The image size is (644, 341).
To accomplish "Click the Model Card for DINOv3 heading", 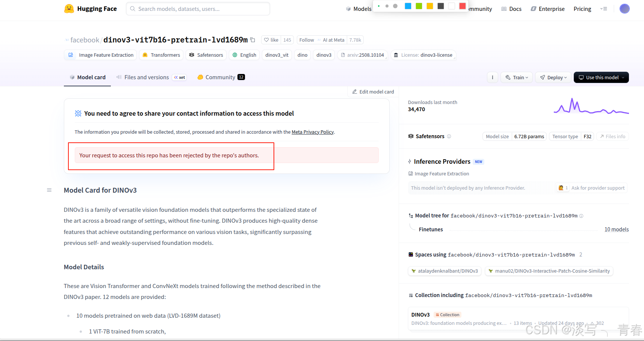I will tap(100, 190).
